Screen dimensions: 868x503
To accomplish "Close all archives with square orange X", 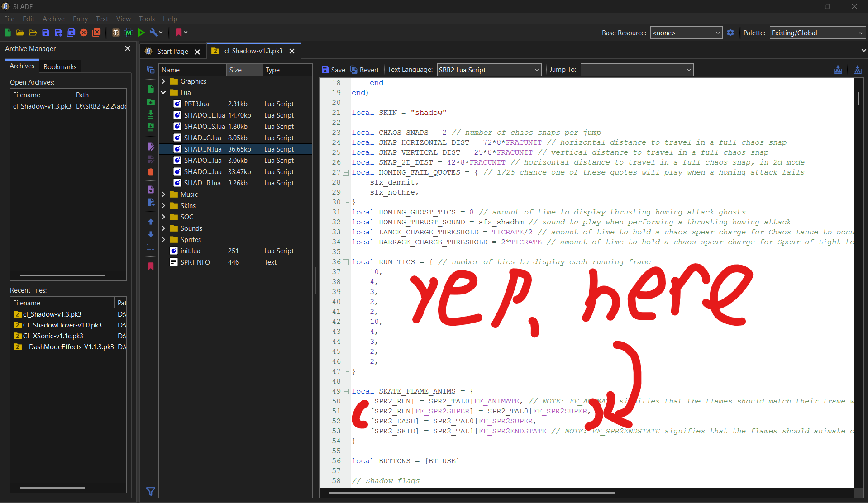I will tap(96, 33).
